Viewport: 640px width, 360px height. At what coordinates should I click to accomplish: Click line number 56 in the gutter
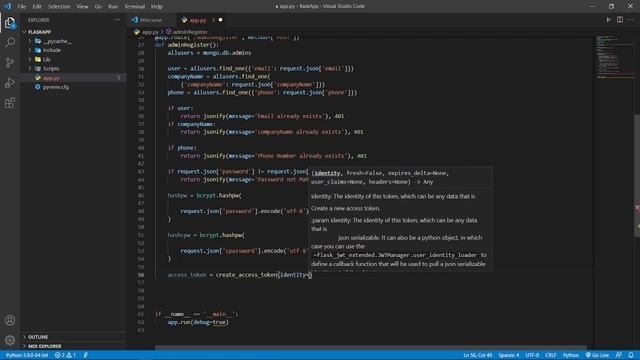[141, 275]
